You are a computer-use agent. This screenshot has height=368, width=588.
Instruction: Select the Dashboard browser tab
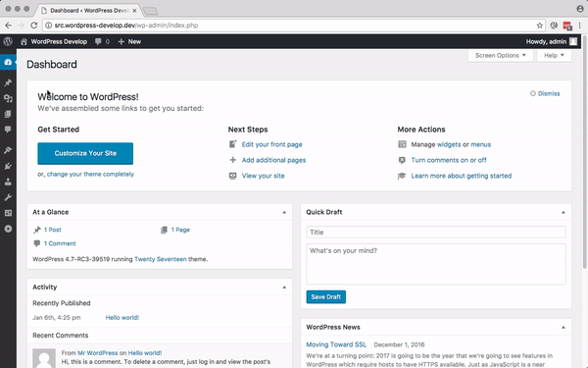pyautogui.click(x=89, y=11)
